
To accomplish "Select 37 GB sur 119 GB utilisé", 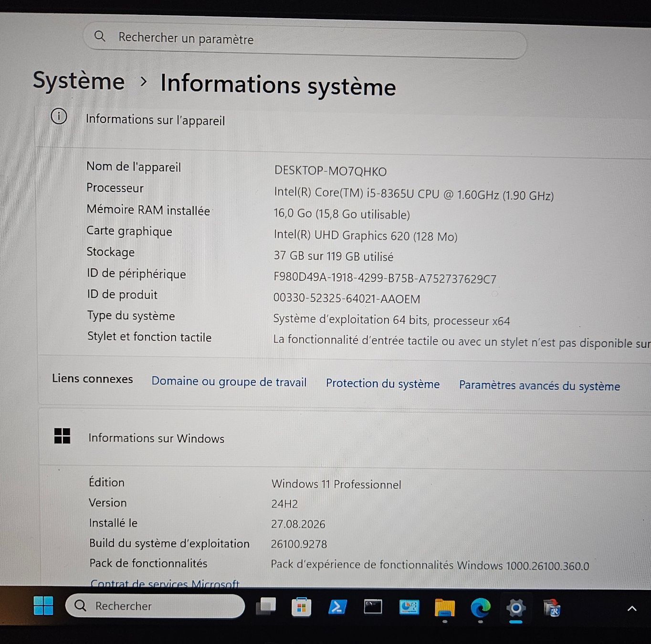I will tap(333, 256).
